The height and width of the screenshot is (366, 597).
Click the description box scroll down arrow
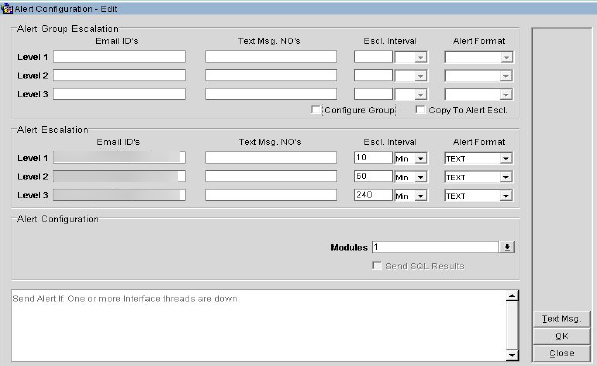click(x=512, y=355)
